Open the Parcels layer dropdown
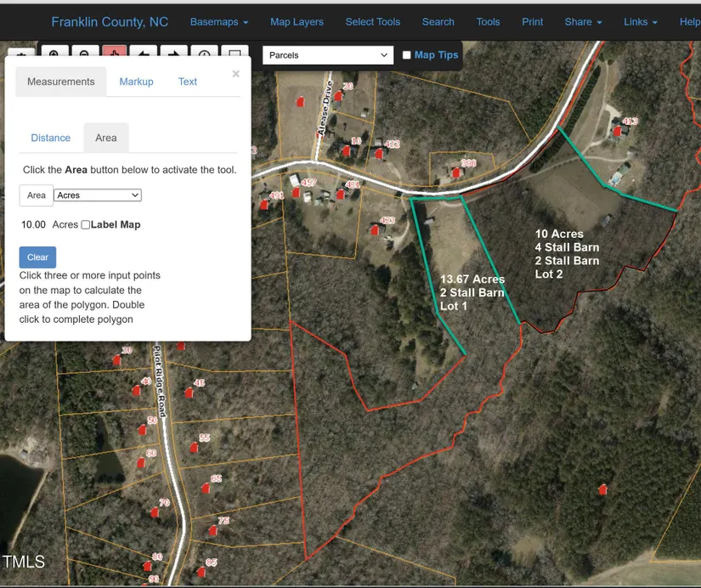Screen dimensions: 701x588 (x=328, y=55)
